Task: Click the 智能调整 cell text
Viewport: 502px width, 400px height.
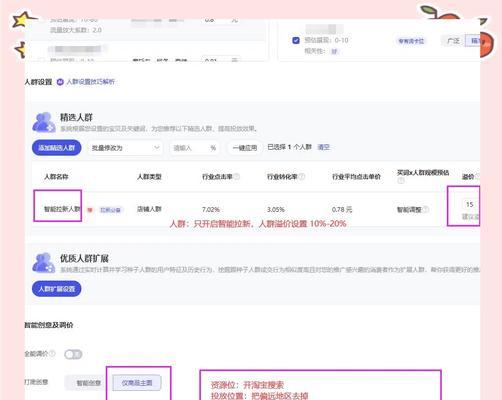Action: click(x=409, y=210)
